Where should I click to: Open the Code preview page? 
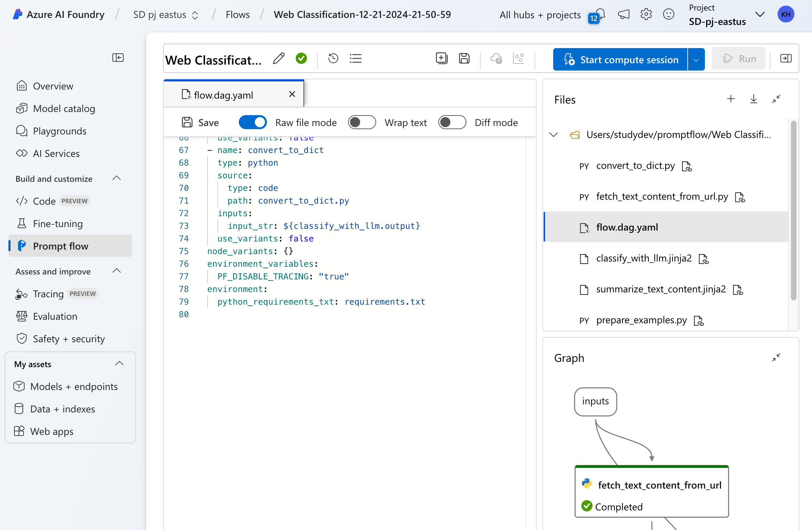(x=70, y=201)
